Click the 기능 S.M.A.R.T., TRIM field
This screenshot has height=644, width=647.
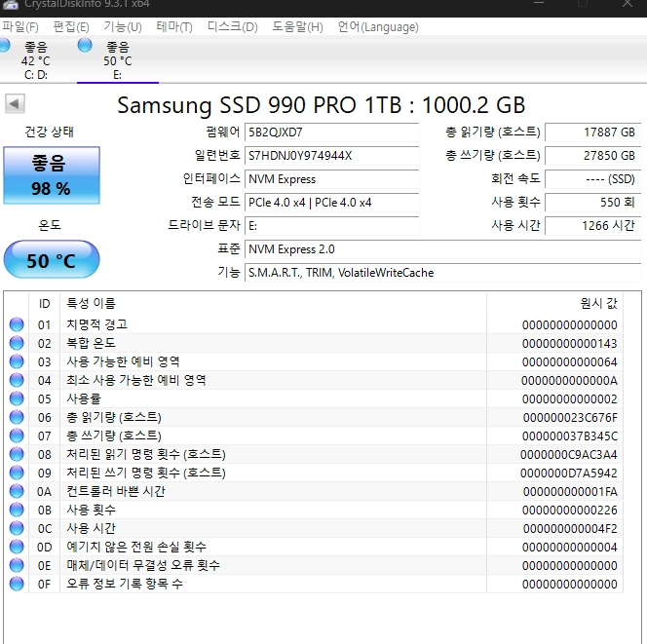pos(442,273)
